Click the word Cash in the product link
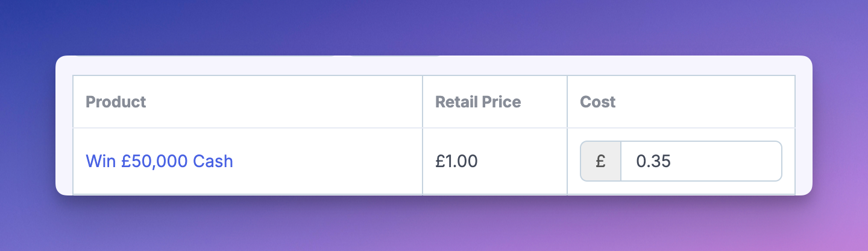868x251 pixels. point(213,161)
